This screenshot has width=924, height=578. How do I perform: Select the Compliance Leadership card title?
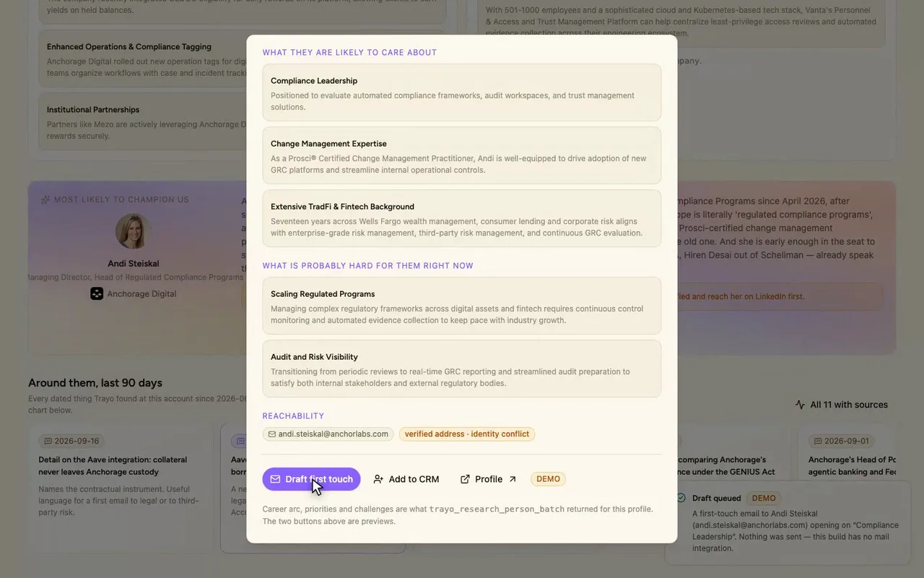pyautogui.click(x=314, y=81)
